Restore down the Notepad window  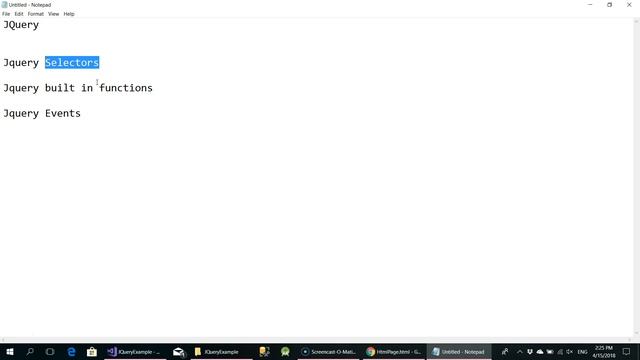click(x=609, y=5)
